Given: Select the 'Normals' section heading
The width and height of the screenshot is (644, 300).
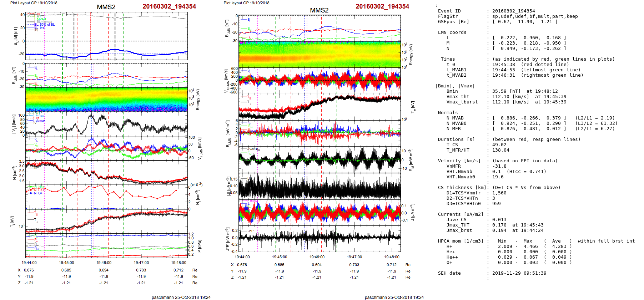Looking at the screenshot, I should click(x=448, y=113).
